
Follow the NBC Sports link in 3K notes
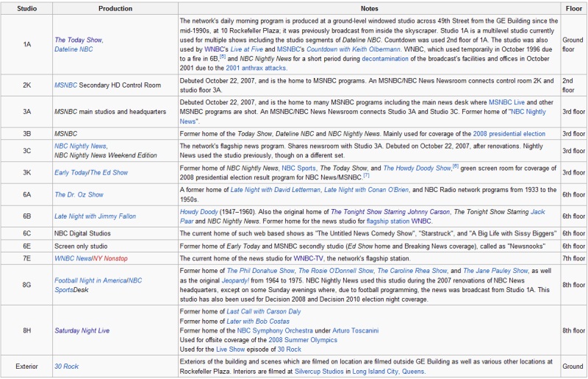(x=298, y=169)
